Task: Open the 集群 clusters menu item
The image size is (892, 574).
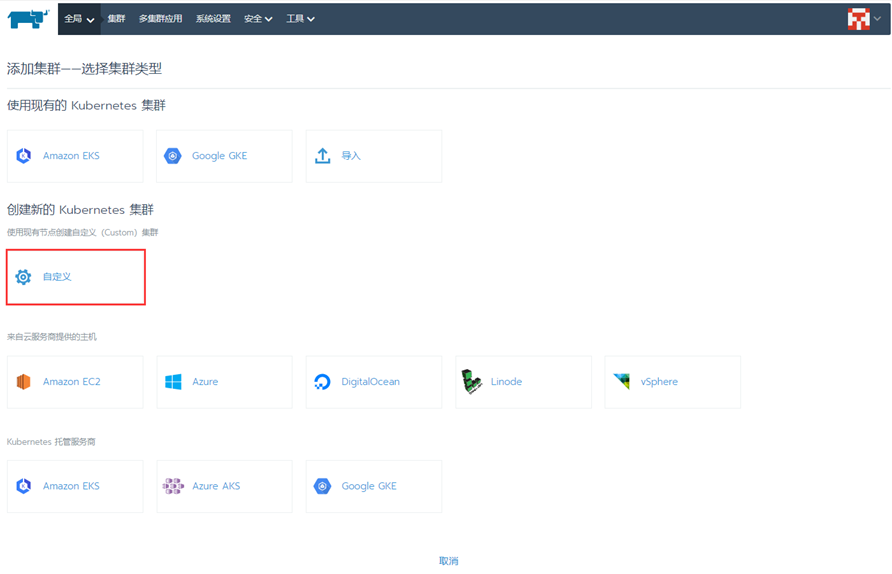Action: coord(116,19)
